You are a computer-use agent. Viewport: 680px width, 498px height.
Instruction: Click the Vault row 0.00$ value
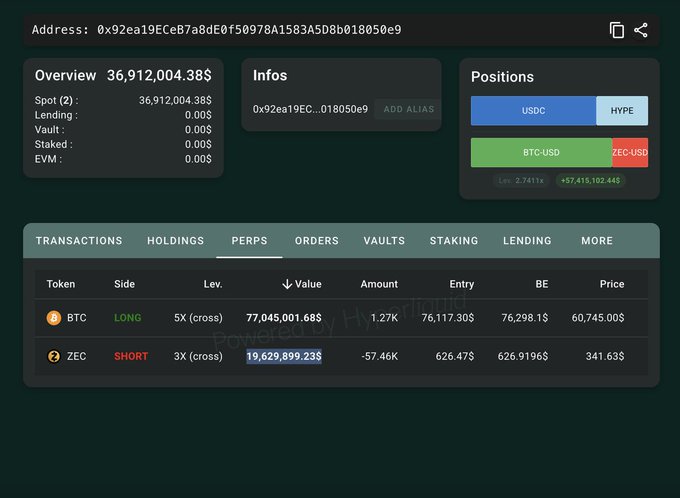[198, 130]
